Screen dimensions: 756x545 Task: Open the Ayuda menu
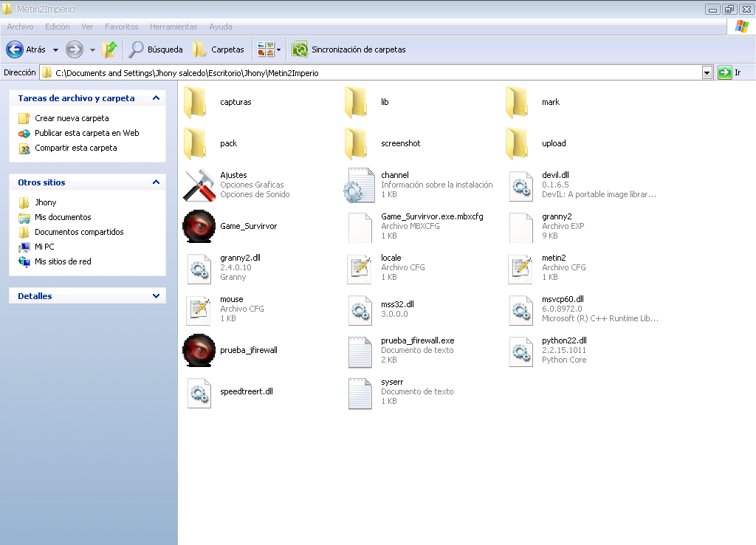click(220, 27)
